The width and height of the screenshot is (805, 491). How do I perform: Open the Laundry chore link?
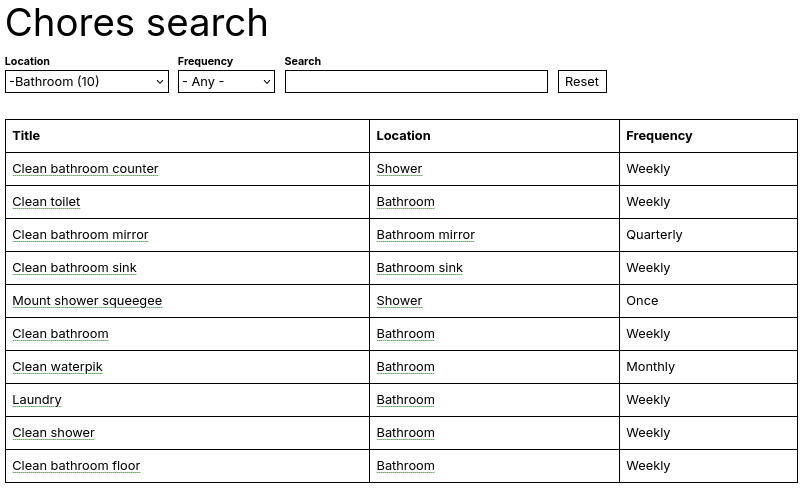pos(37,400)
